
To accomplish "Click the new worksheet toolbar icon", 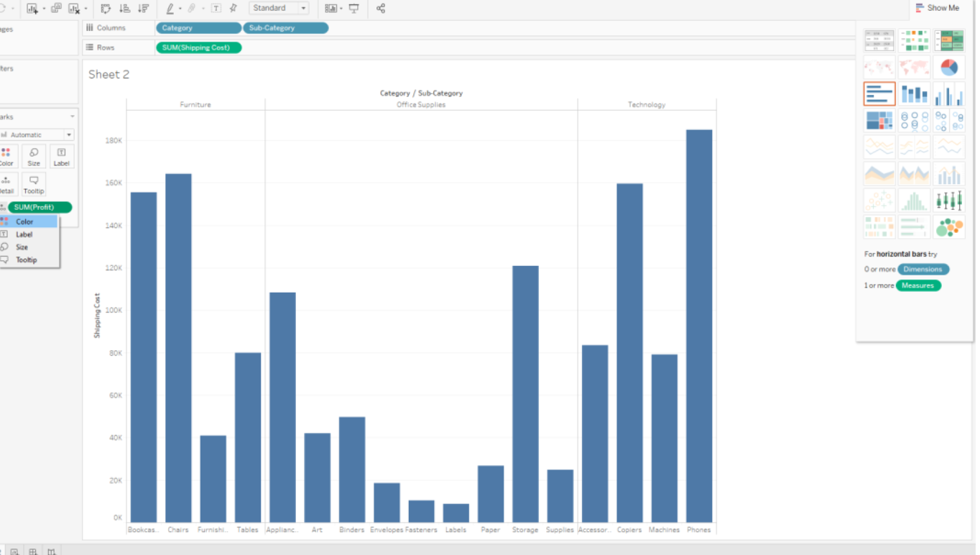I will pyautogui.click(x=32, y=9).
